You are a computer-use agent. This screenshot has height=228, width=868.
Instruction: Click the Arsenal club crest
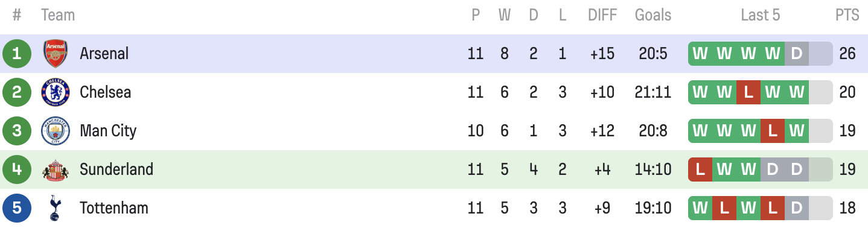56,54
